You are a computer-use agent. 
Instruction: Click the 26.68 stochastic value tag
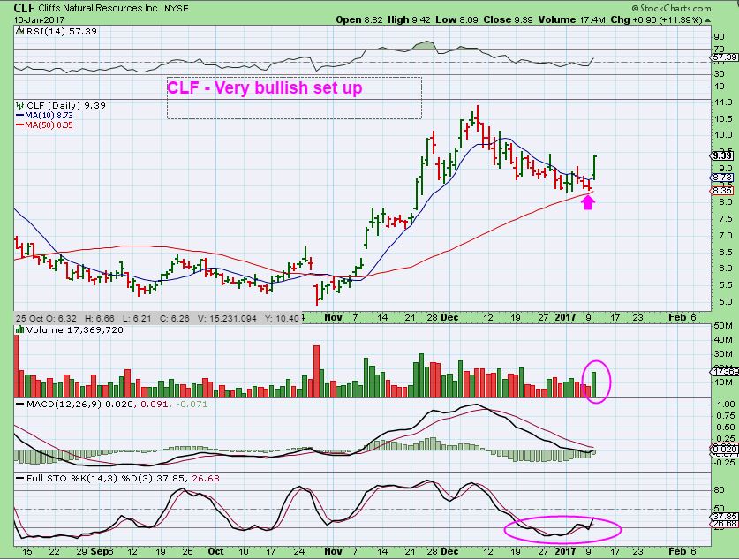[725, 523]
